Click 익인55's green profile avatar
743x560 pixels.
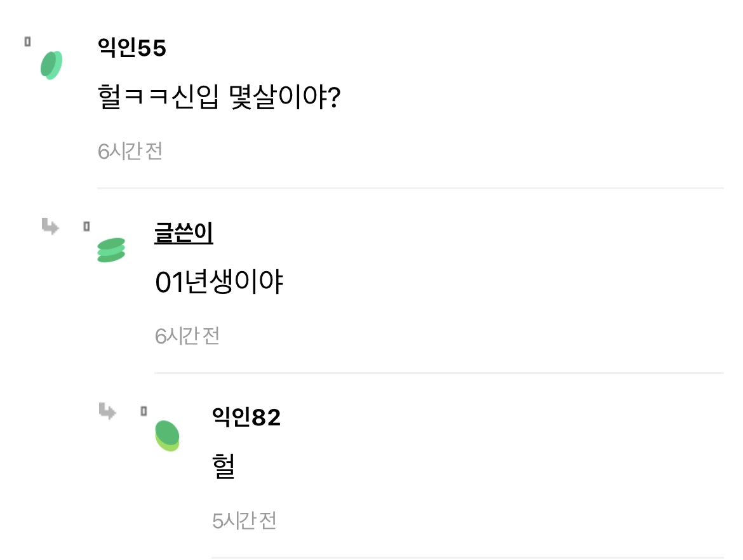coord(51,65)
